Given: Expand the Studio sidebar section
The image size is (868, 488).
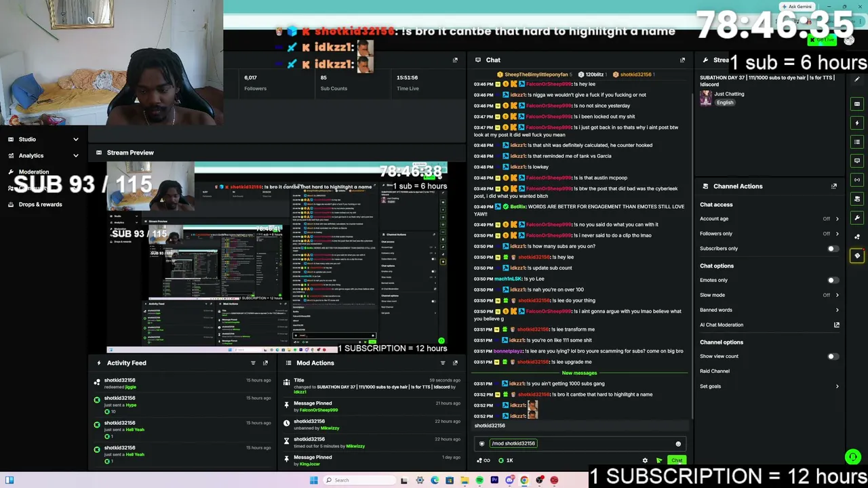Looking at the screenshot, I should [x=76, y=140].
